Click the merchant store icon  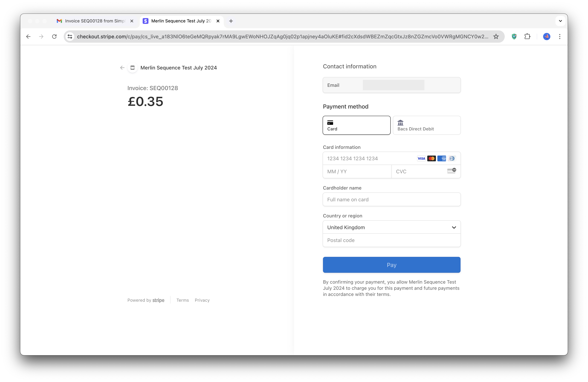pos(132,68)
